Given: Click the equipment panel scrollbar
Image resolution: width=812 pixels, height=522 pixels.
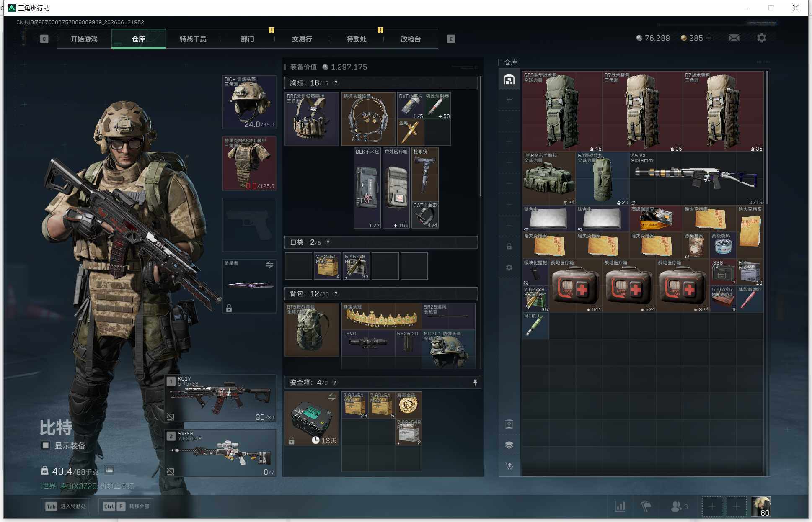Looking at the screenshot, I should 480,136.
